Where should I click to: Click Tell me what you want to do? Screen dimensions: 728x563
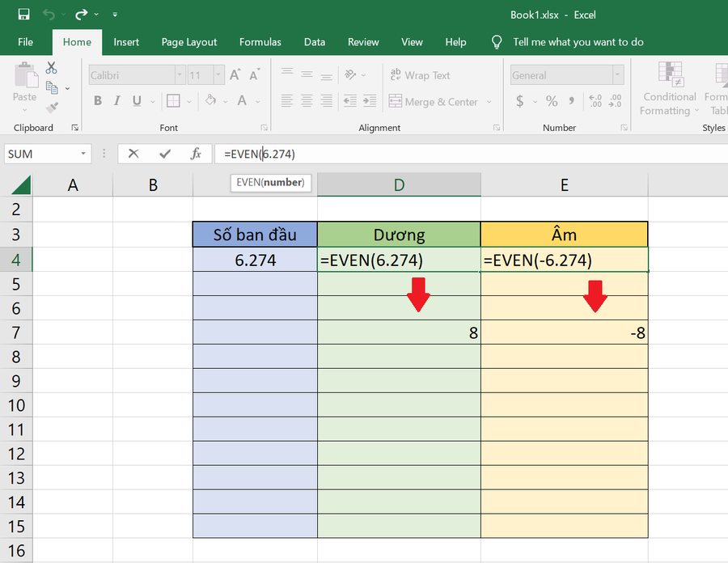point(578,42)
